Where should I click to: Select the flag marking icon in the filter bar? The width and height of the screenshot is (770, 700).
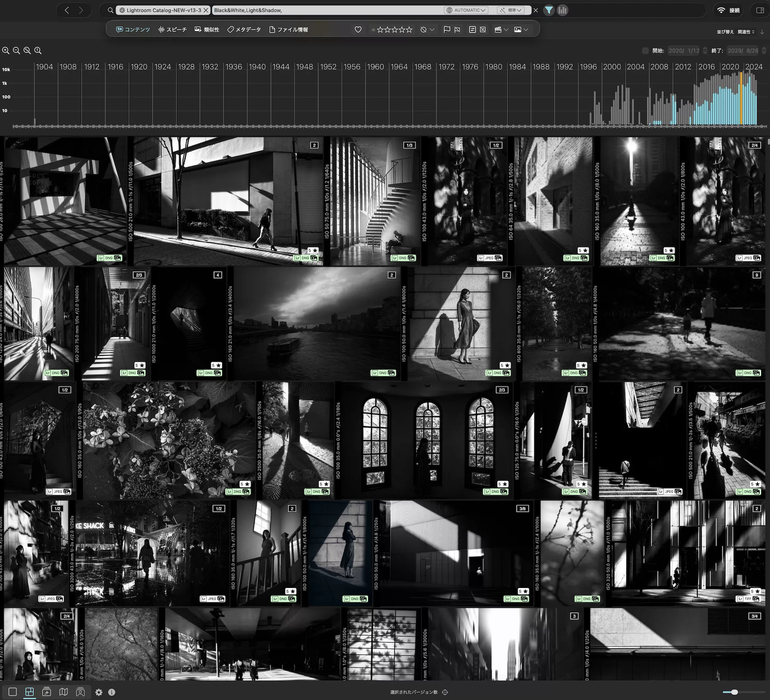[x=447, y=29]
